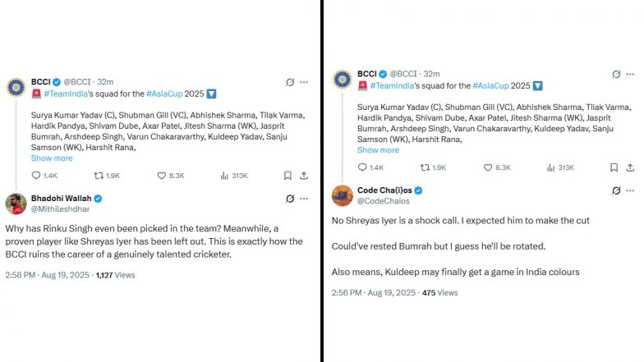Expand 'Show more' in right BCCI post

click(378, 150)
